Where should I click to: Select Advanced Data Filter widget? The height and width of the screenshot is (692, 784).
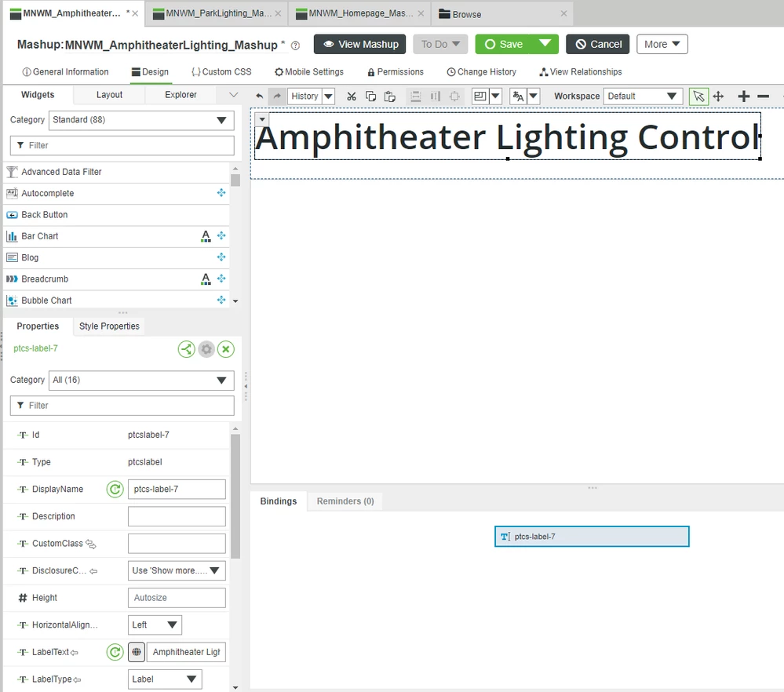pos(116,172)
